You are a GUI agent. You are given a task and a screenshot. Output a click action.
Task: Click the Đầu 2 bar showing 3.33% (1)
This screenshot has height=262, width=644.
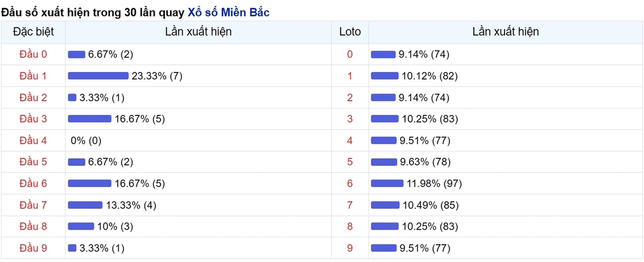[x=72, y=98]
